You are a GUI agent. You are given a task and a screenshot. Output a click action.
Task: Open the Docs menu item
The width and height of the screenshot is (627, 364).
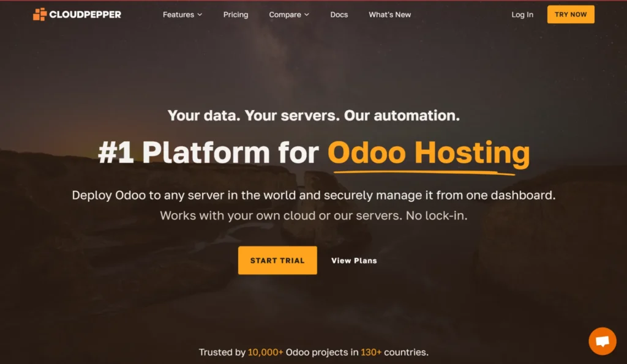coord(339,14)
